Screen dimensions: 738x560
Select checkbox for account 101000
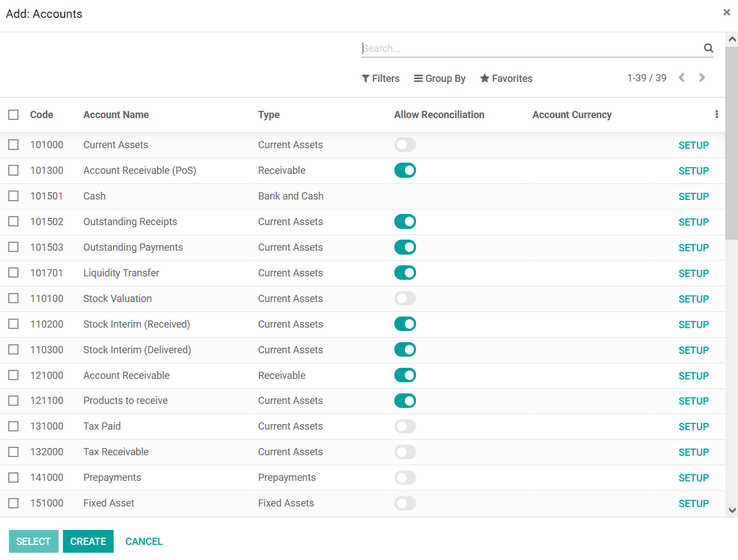point(13,145)
